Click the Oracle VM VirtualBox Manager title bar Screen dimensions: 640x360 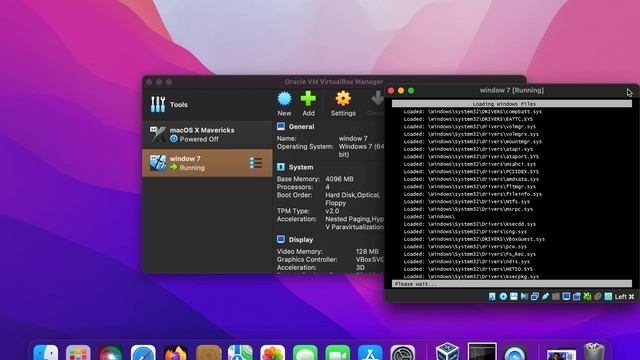tap(334, 82)
